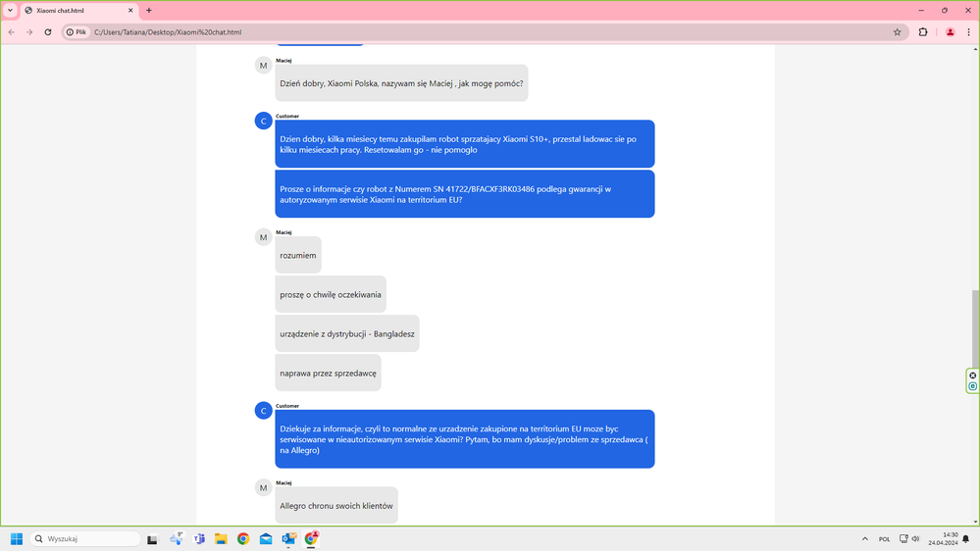Close the floating side widget with X
This screenshot has height=551, width=980.
(x=972, y=376)
